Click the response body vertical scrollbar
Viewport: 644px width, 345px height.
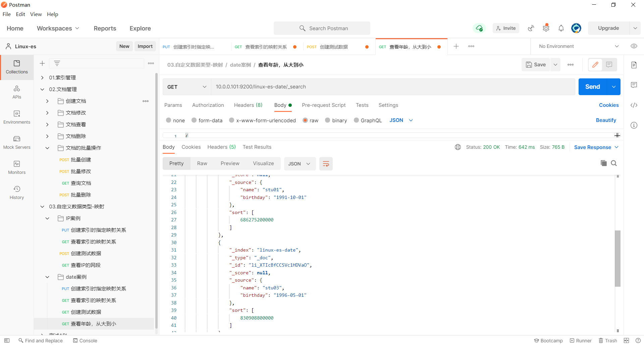pyautogui.click(x=618, y=258)
